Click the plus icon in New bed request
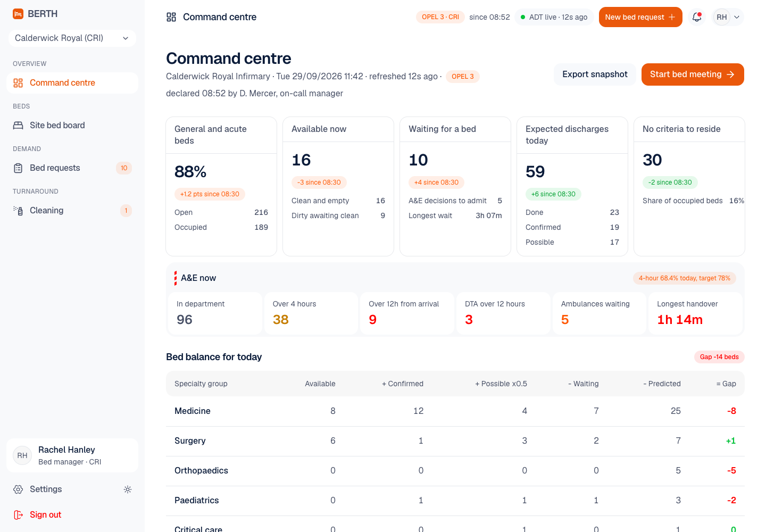 pyautogui.click(x=672, y=17)
